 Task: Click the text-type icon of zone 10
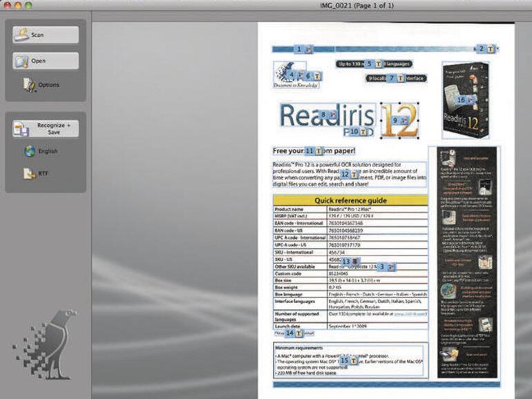tap(363, 132)
